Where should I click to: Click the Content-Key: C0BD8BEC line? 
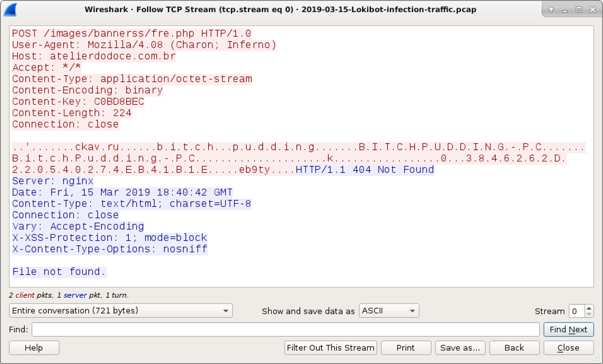tap(78, 102)
